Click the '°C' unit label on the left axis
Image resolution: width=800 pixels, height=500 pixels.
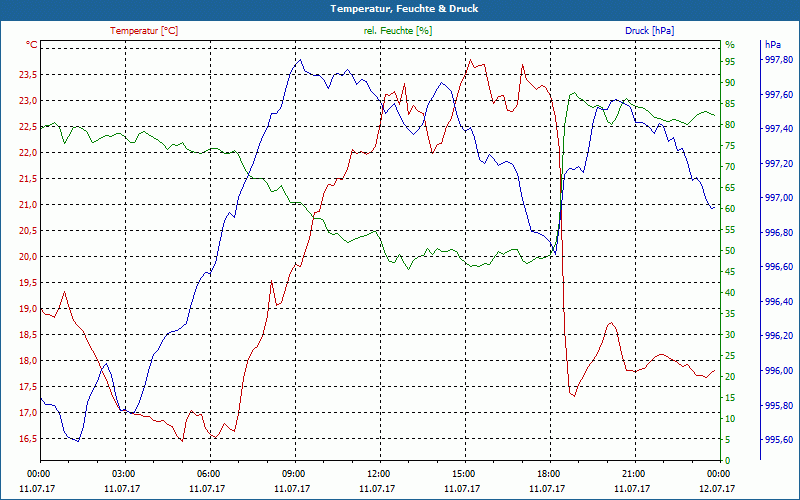pos(32,45)
